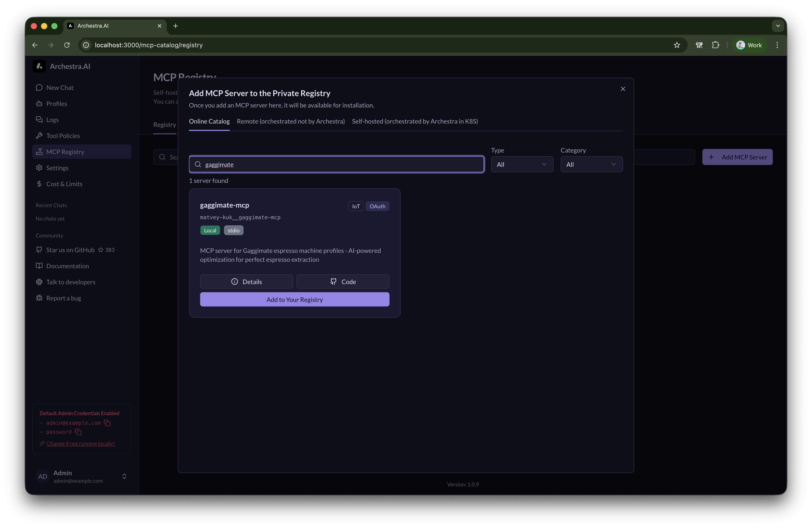Switch to the Self-hosted K8S tab
The height and width of the screenshot is (528, 812).
coord(414,121)
